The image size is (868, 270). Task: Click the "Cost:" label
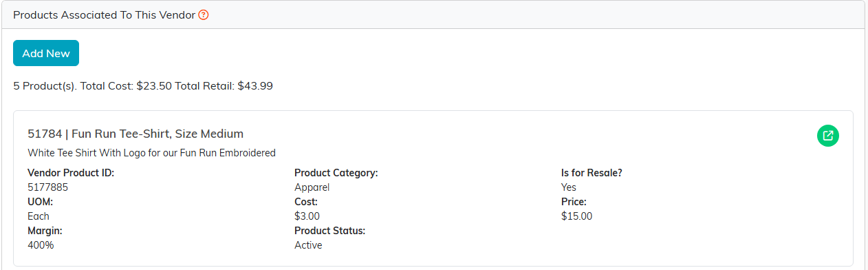click(306, 202)
